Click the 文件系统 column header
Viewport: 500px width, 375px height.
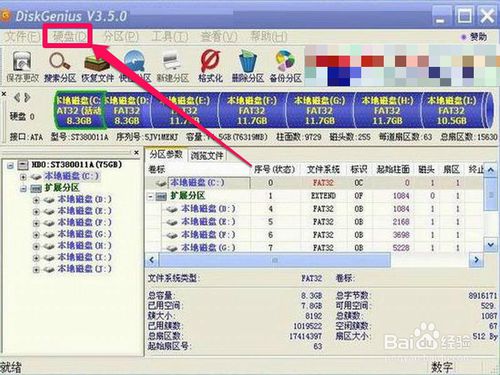click(323, 170)
